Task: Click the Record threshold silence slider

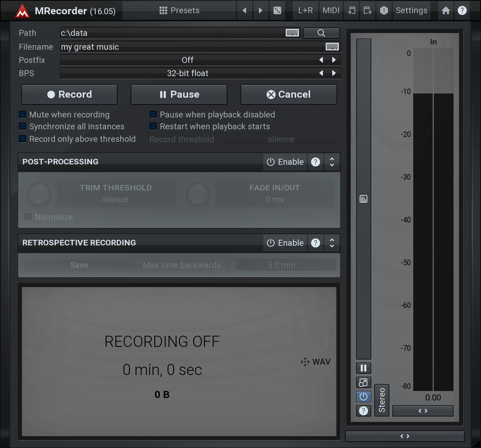Action: coord(281,139)
